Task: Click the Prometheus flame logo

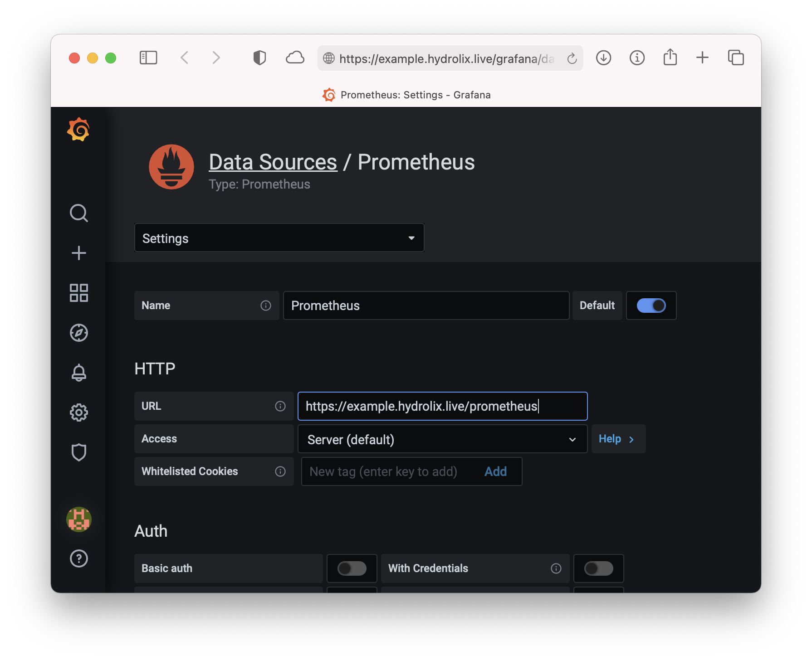Action: (171, 167)
